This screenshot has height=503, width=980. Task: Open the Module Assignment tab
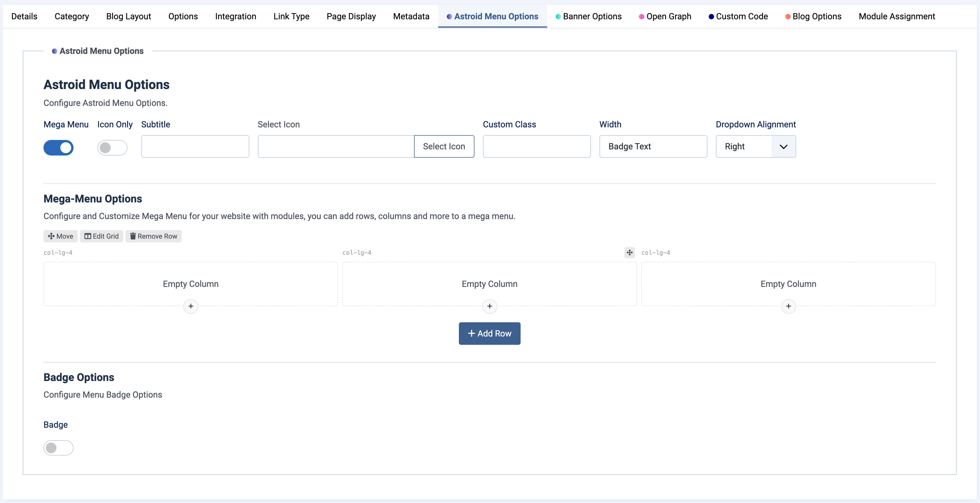pos(897,16)
